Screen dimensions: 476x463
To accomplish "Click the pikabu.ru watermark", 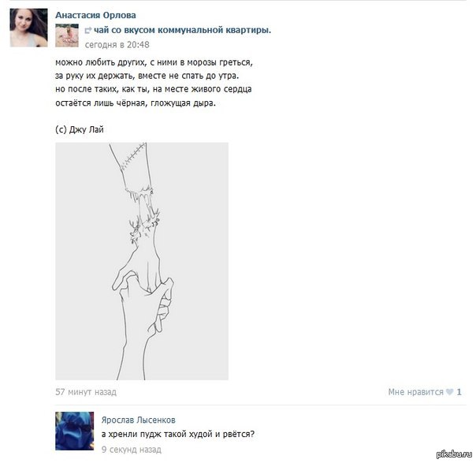I will [454, 454].
